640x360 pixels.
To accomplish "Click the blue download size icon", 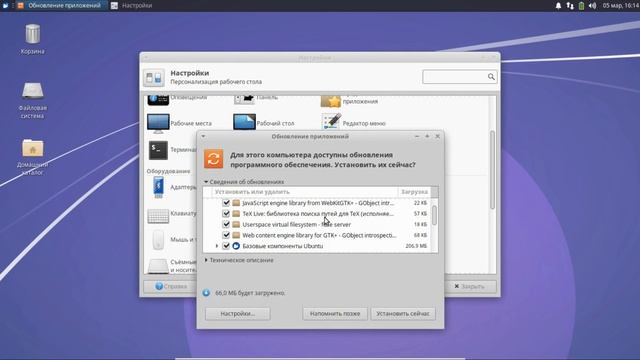I will [x=206, y=293].
